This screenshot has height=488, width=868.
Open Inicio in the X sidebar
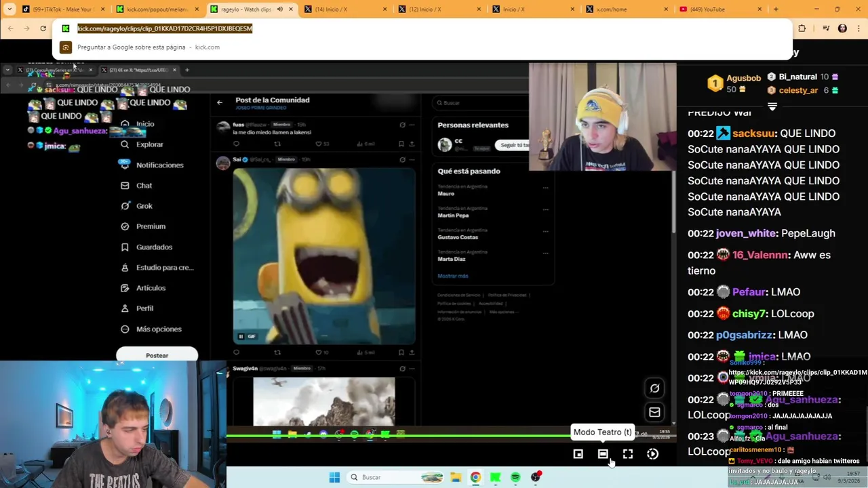[x=138, y=124]
